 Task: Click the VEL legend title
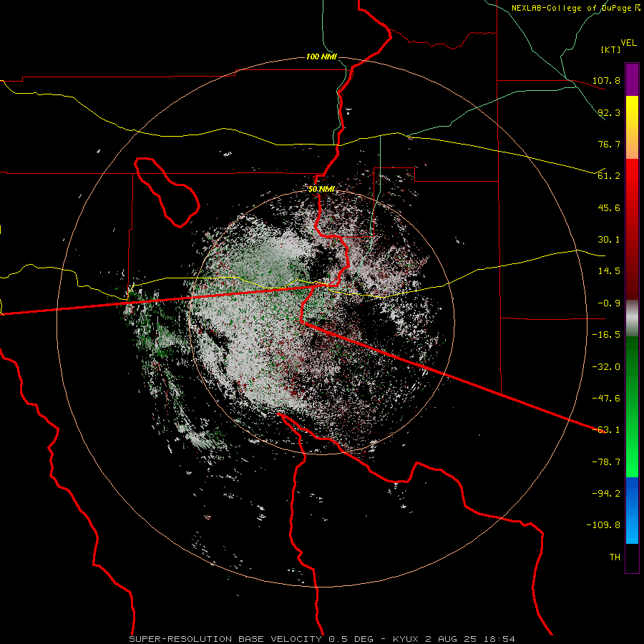[629, 43]
